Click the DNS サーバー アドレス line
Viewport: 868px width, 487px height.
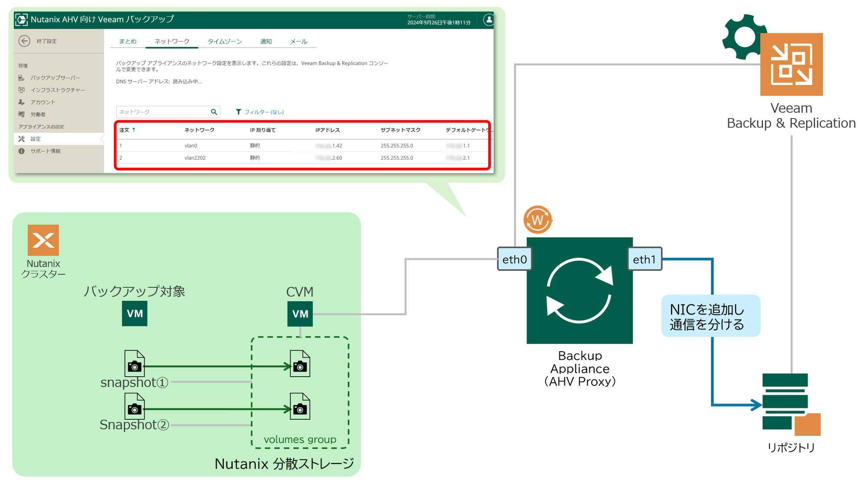[x=158, y=82]
